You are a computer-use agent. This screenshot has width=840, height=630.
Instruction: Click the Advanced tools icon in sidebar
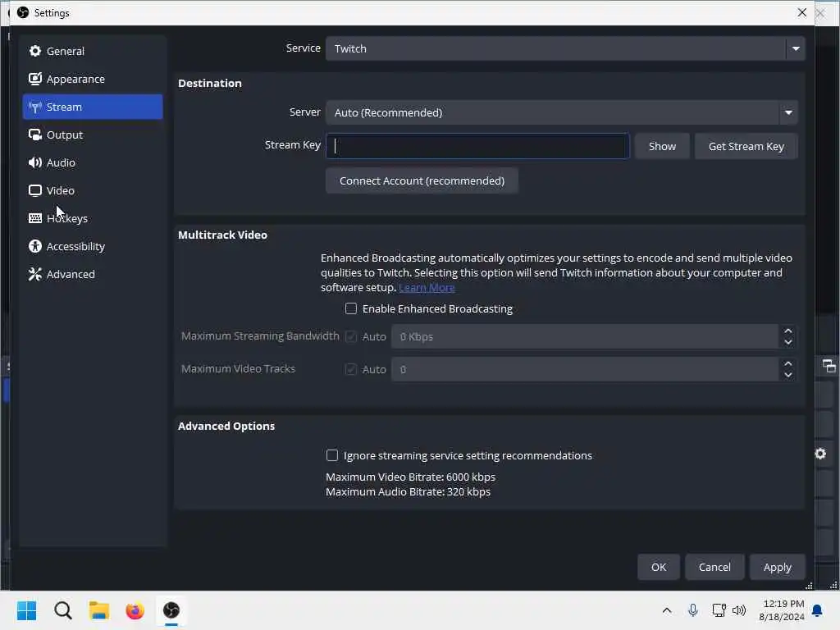click(x=34, y=274)
